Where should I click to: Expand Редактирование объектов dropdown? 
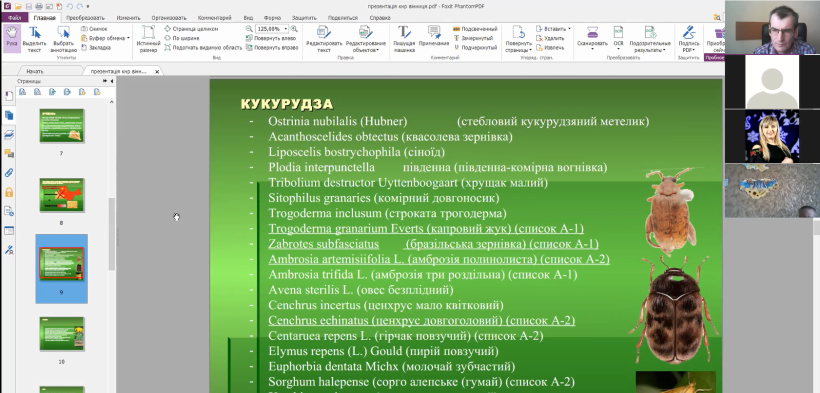click(x=378, y=51)
